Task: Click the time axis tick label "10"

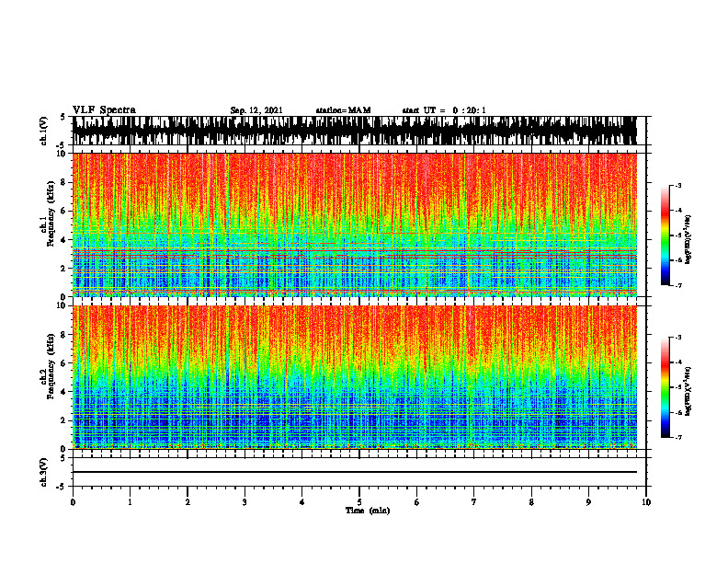Action: (646, 502)
